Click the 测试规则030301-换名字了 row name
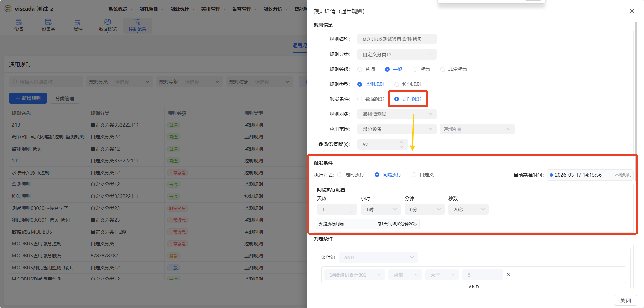 pos(40,208)
